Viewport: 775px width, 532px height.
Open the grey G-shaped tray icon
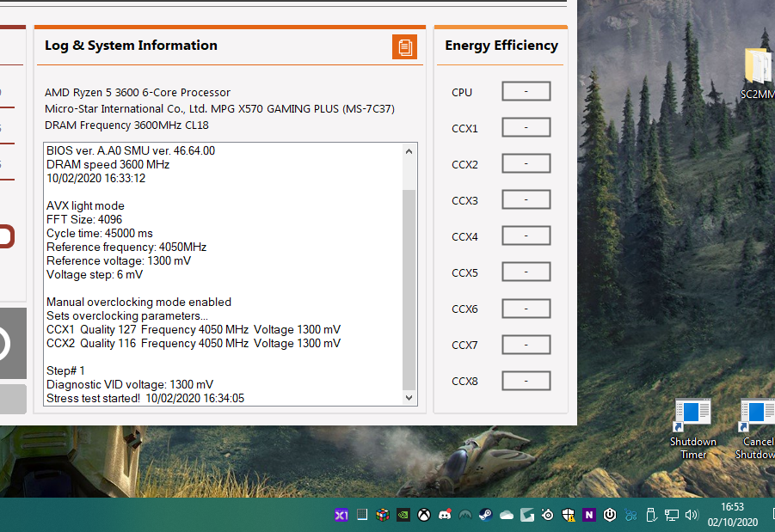(527, 515)
